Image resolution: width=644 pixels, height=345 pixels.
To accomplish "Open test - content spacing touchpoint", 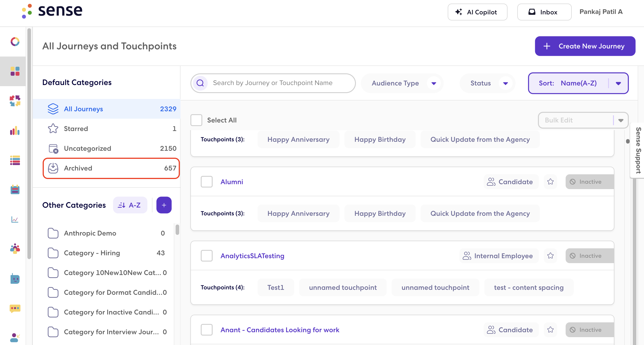I will [x=529, y=287].
